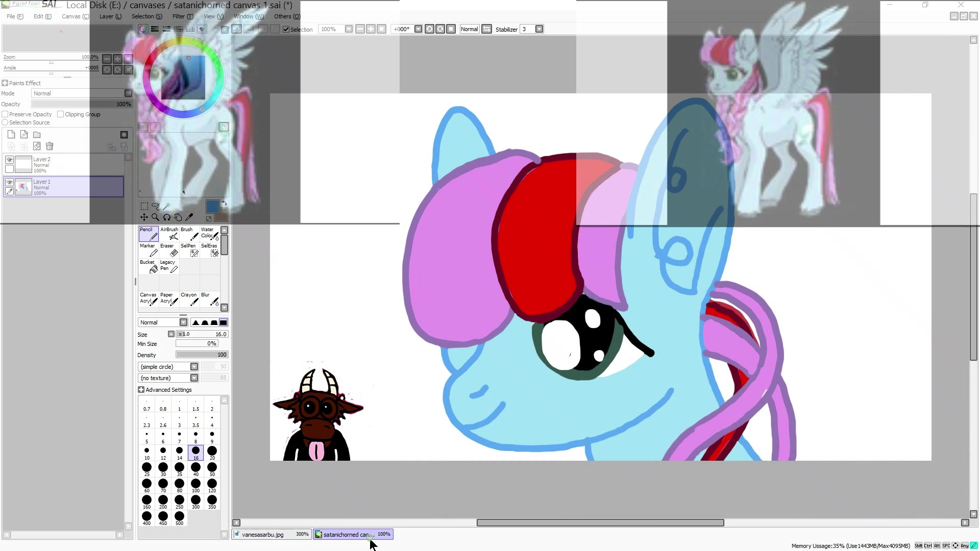Select the Paper Acryl brush
This screenshot has height=551, width=980.
tap(169, 299)
